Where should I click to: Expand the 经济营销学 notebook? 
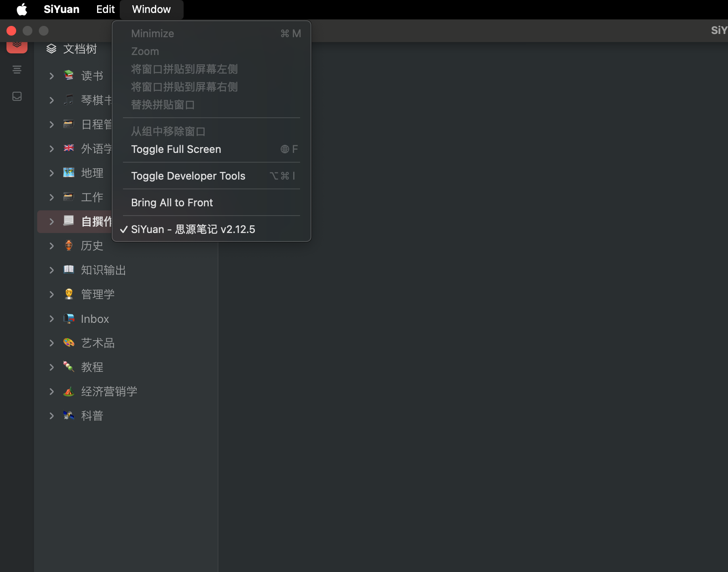point(51,392)
